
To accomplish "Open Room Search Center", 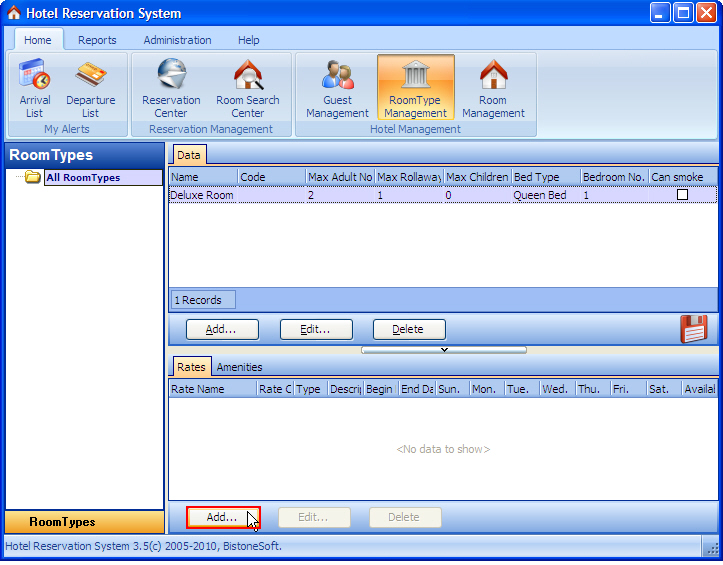I will 248,88.
